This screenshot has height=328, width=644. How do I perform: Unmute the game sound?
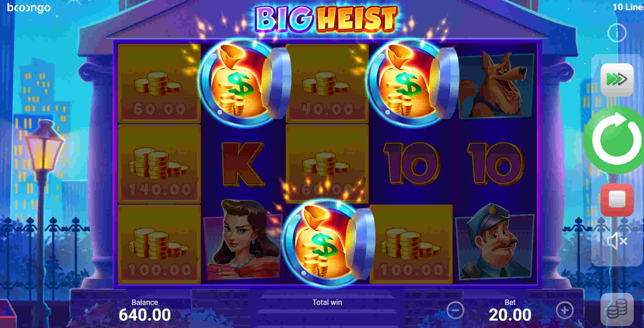(617, 241)
